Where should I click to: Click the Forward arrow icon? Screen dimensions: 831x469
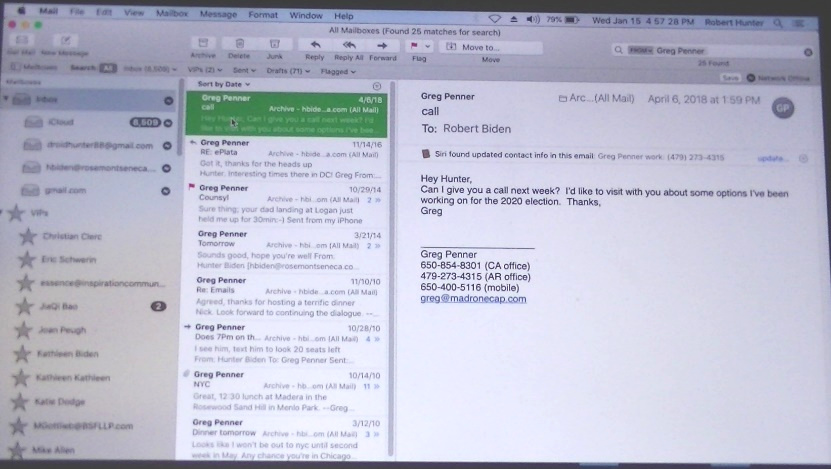click(x=382, y=46)
